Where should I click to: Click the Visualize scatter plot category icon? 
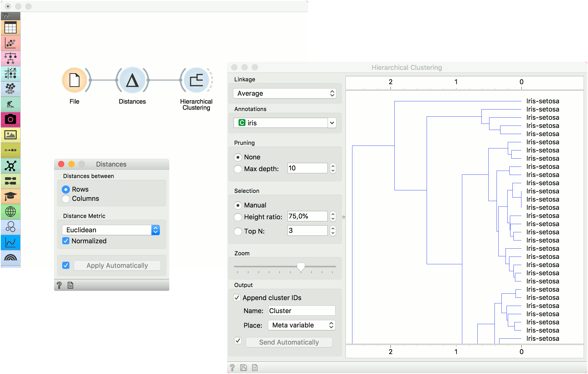point(10,43)
